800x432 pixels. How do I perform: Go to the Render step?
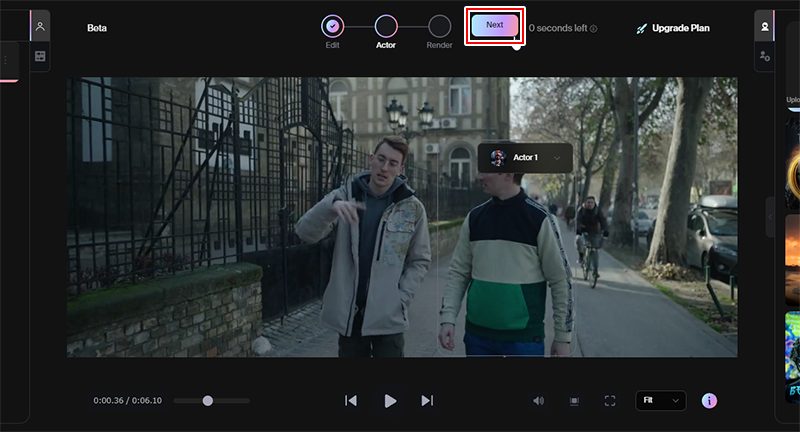pyautogui.click(x=439, y=26)
